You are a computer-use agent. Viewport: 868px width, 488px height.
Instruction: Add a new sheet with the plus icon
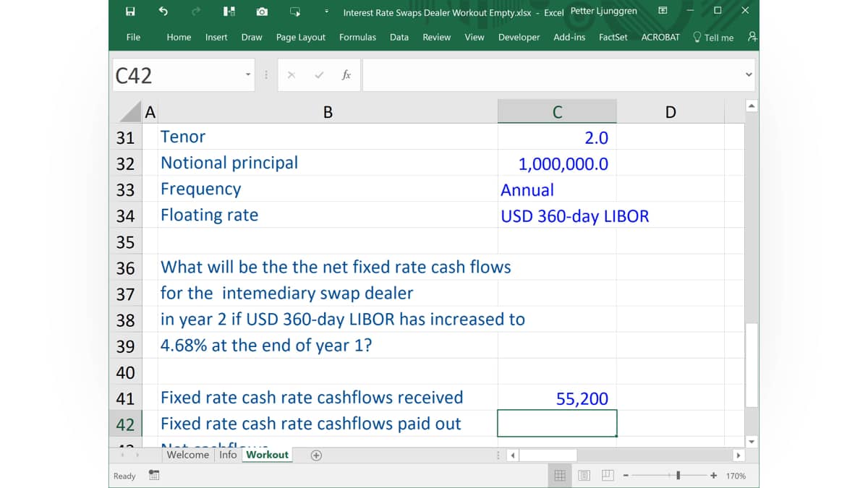pyautogui.click(x=316, y=455)
